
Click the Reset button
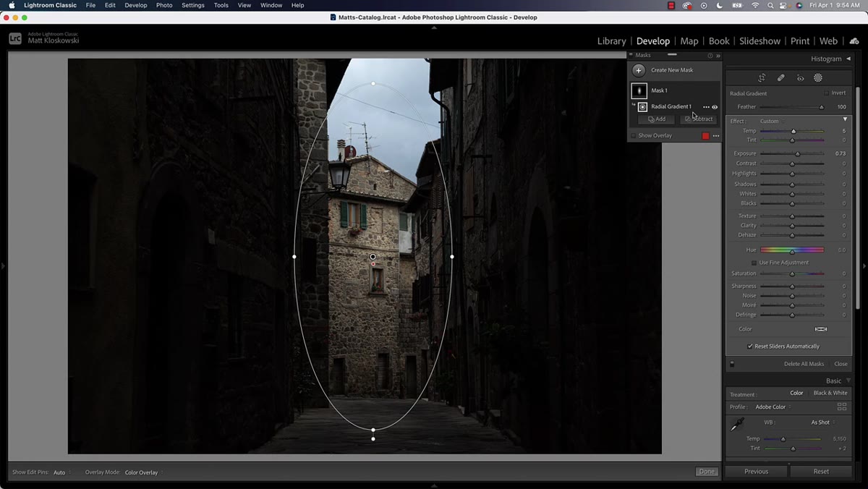pos(821,472)
